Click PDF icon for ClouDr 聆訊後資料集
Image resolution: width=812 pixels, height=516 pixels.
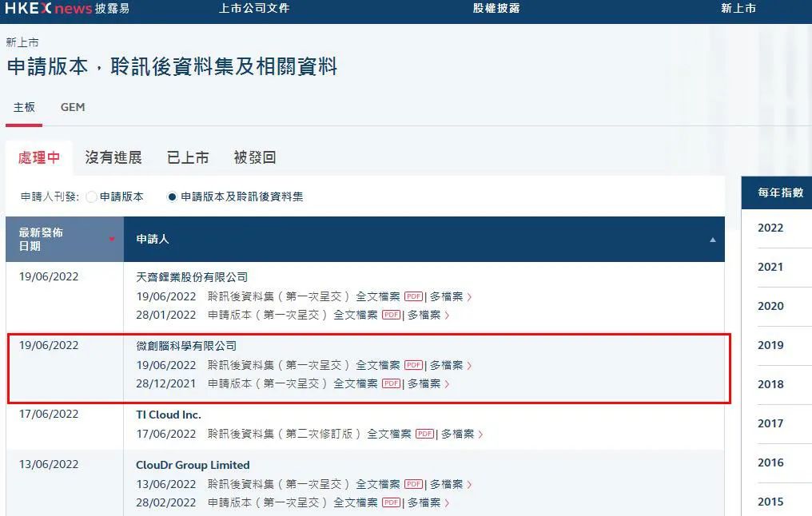(412, 482)
